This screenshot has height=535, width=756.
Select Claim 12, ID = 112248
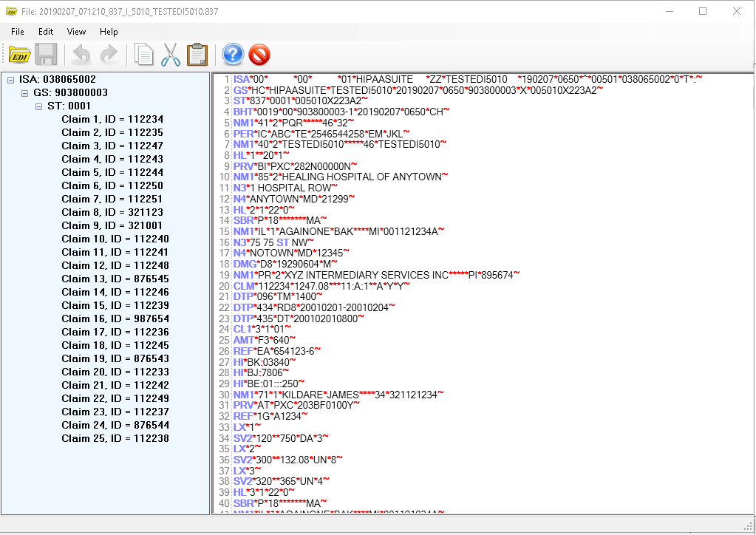115,265
